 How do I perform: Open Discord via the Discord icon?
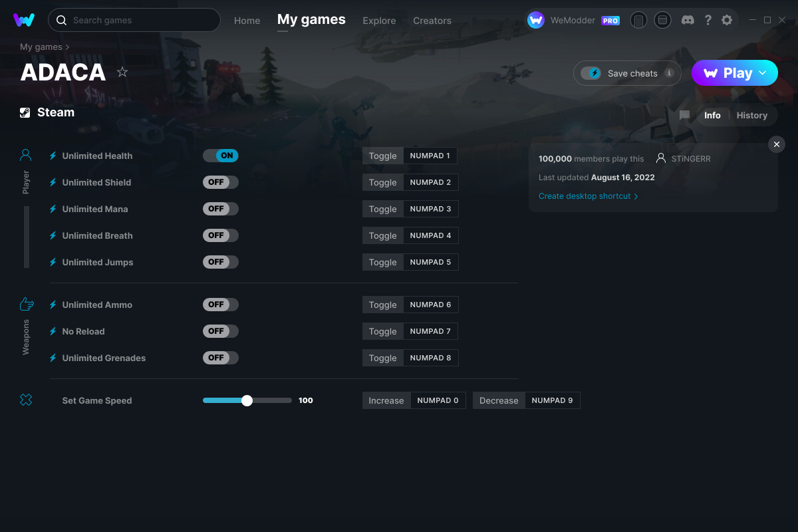688,20
